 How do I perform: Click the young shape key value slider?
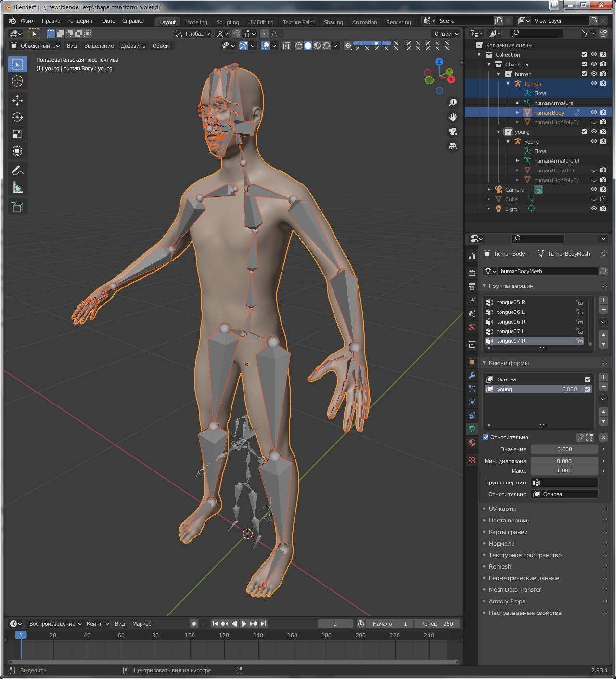pos(569,389)
